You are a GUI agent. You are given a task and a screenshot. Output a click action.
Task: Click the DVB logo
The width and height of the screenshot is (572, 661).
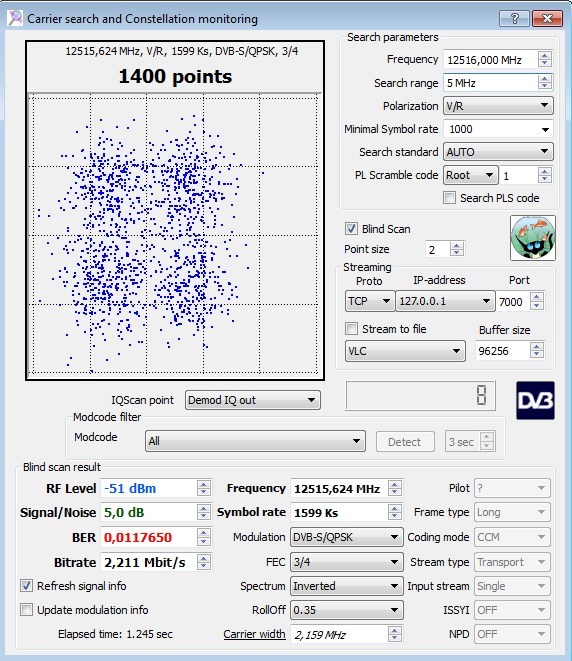tap(535, 400)
